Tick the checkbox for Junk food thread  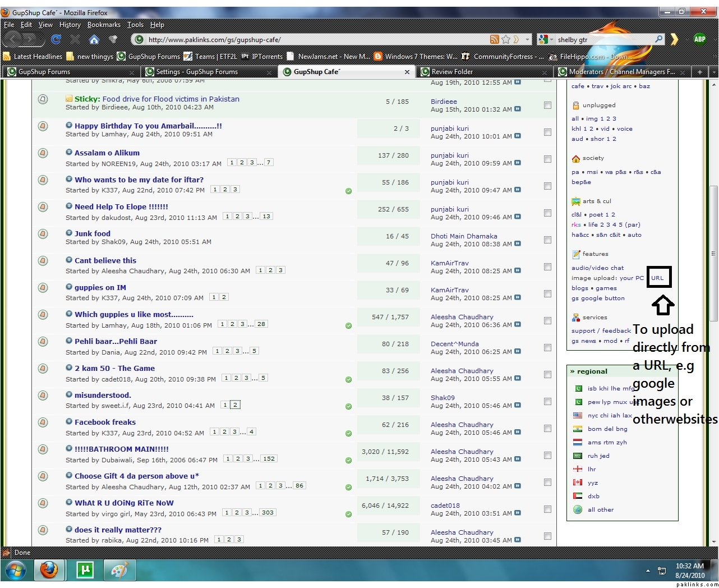[x=547, y=240]
